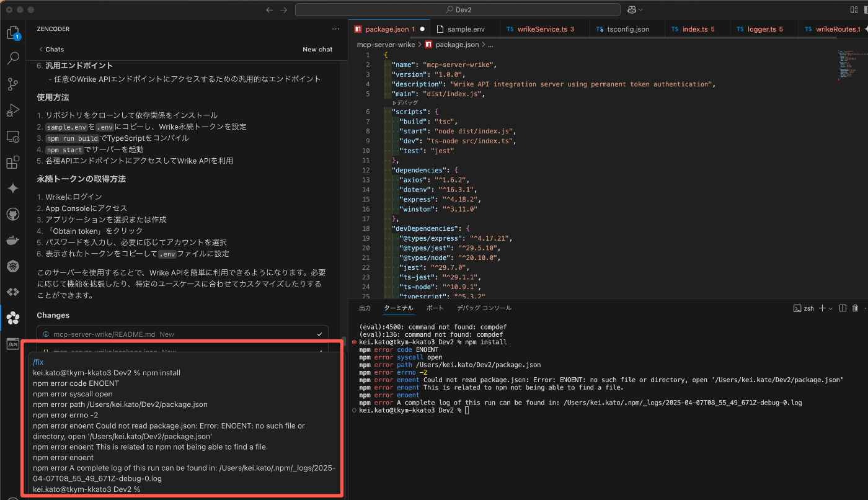Open the デバッグ コンソール panel tab
Viewport: 868px width, 500px height.
[484, 308]
